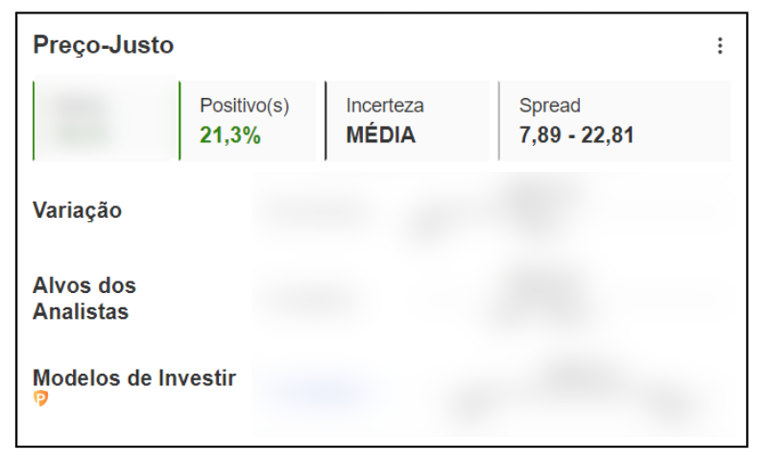Click the Spread label
Screen dimensions: 768x462
point(550,106)
